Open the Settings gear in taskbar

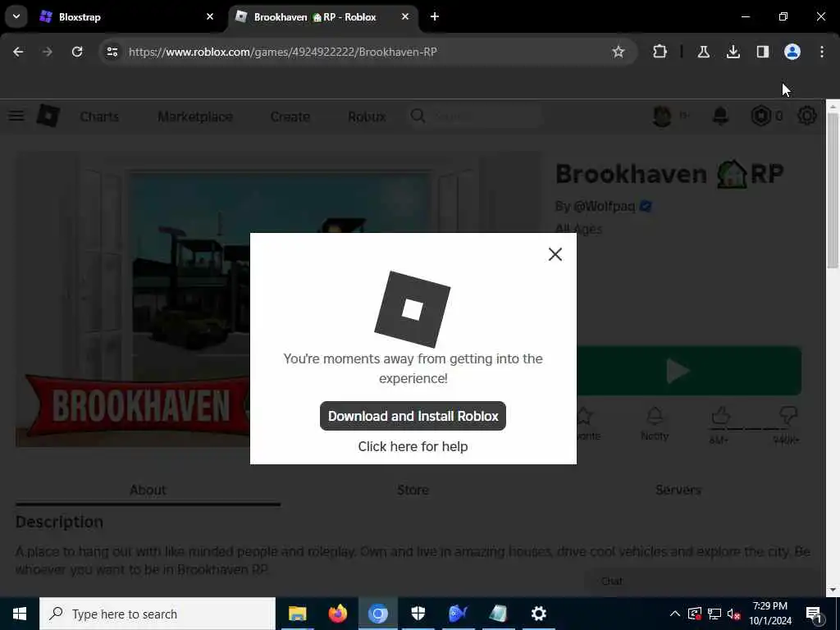pos(538,614)
